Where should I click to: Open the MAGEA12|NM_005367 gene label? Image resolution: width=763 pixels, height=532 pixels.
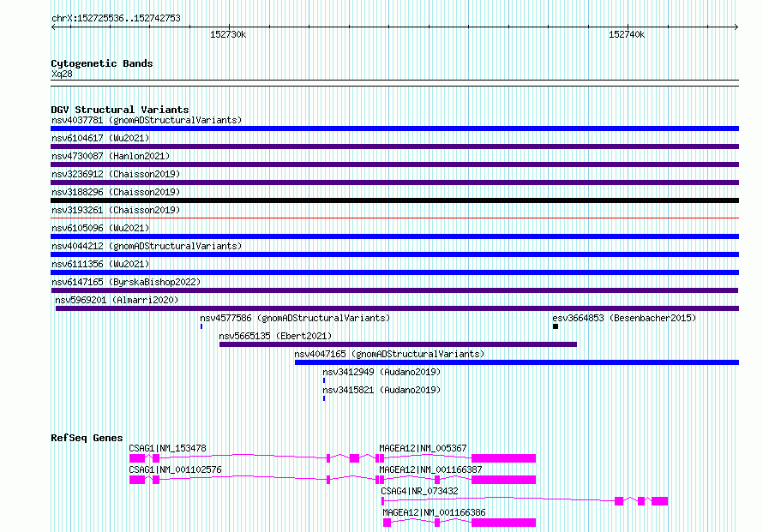coord(423,448)
